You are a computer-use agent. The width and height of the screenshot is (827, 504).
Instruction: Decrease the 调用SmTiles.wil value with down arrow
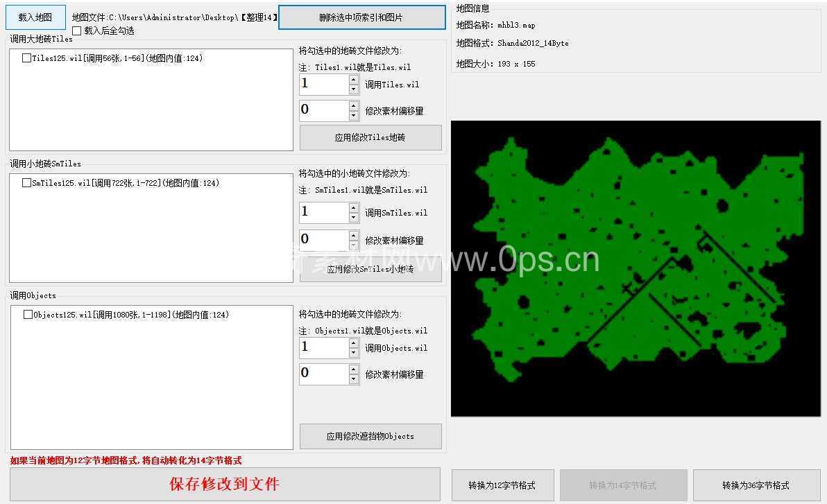click(354, 218)
